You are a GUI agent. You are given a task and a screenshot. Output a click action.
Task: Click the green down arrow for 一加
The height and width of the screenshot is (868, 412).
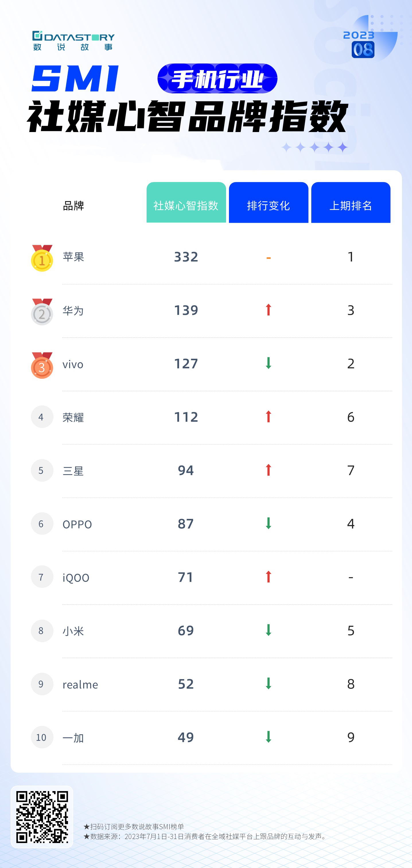click(268, 737)
